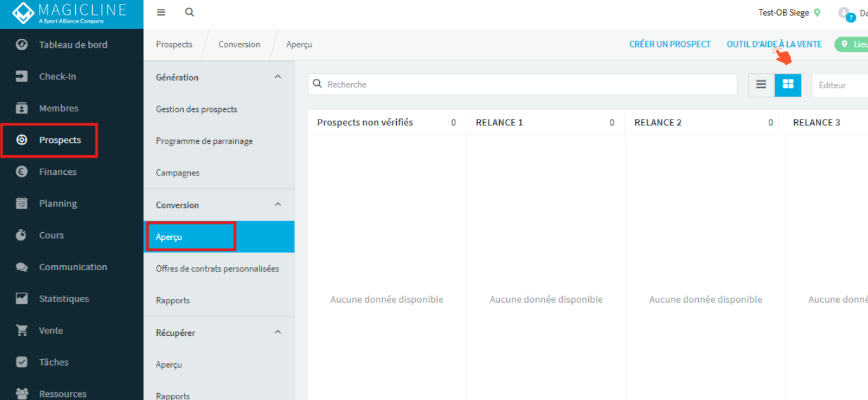Screen dimensions: 868x400
Task: Click the Cours stopwatch icon
Action: click(x=22, y=235)
